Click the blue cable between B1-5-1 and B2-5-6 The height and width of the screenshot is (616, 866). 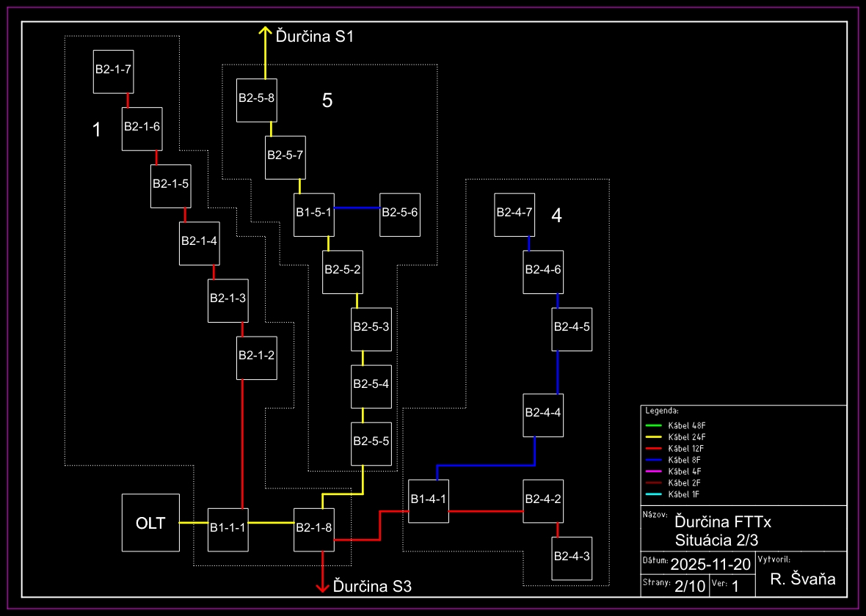tap(357, 208)
